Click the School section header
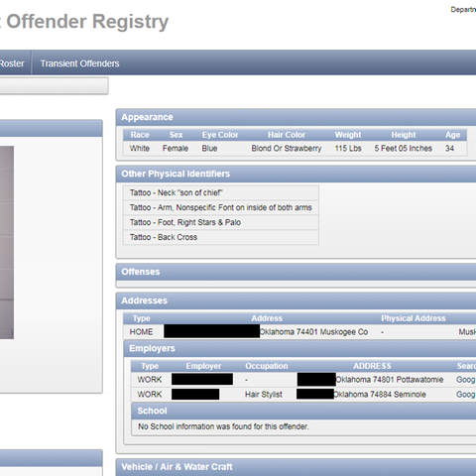This screenshot has height=476, width=476. 303,411
